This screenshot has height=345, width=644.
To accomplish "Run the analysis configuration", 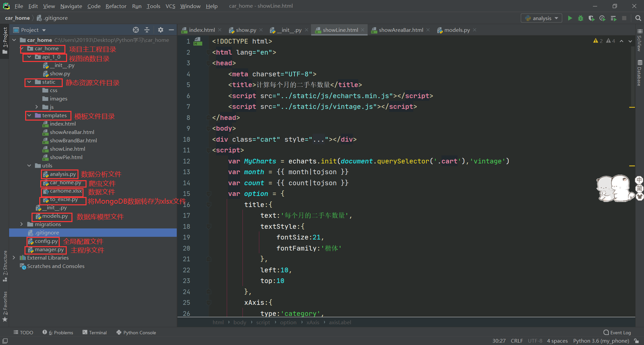I will [x=570, y=18].
